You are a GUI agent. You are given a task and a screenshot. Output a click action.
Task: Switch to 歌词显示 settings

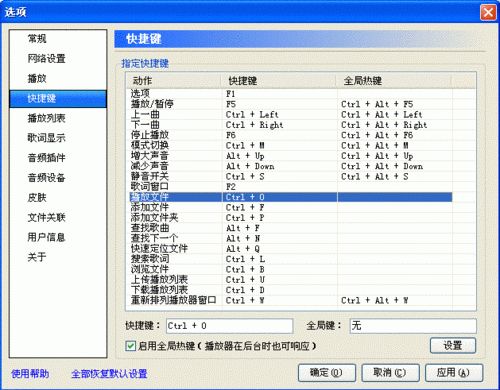tap(46, 138)
